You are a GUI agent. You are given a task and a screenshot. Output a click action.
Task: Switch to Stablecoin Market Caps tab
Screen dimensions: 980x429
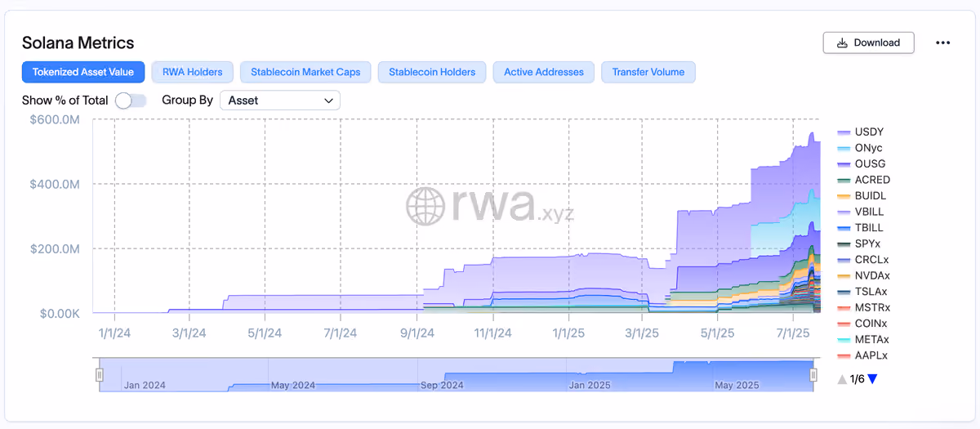point(305,72)
